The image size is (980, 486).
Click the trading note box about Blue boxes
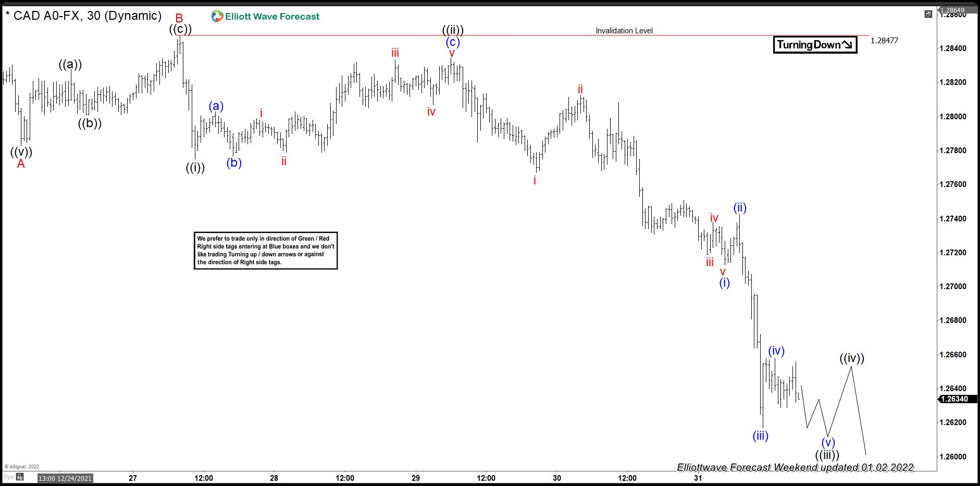(x=266, y=251)
